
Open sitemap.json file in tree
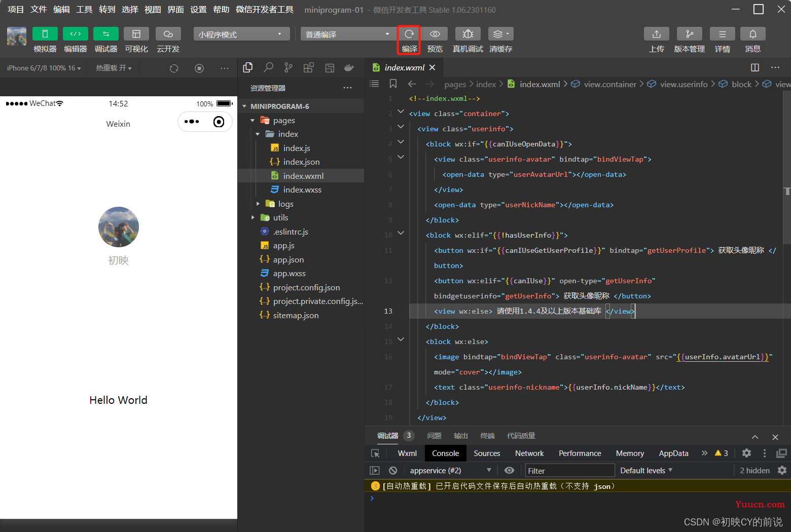(296, 315)
